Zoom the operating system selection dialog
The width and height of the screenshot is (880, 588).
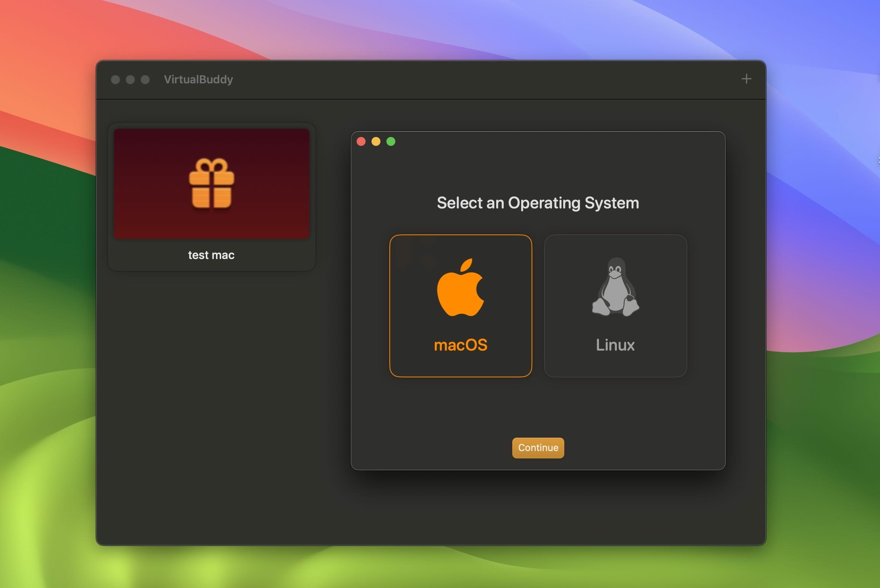pyautogui.click(x=391, y=141)
